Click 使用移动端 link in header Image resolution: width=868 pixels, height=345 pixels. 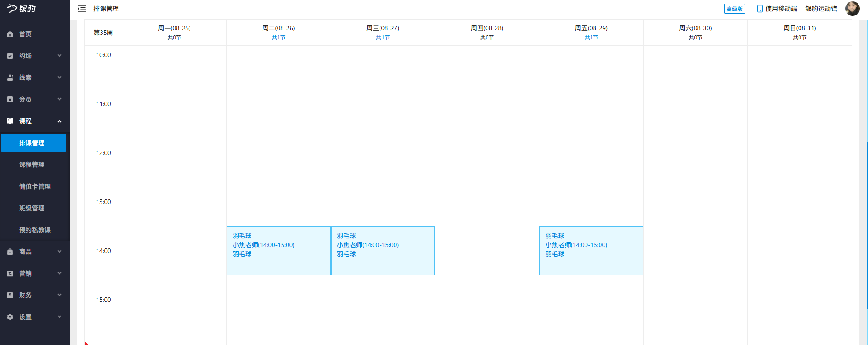coord(777,9)
